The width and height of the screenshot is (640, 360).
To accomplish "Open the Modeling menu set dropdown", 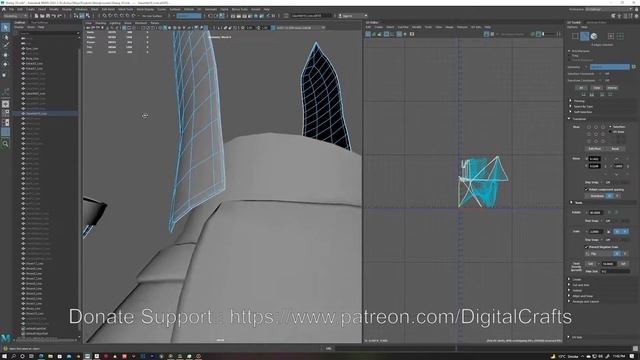I will point(16,16).
